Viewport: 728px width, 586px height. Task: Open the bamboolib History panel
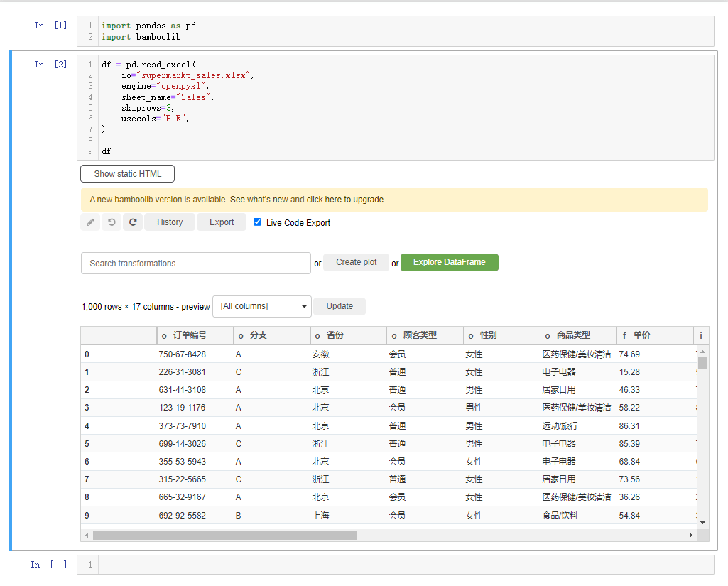point(169,222)
